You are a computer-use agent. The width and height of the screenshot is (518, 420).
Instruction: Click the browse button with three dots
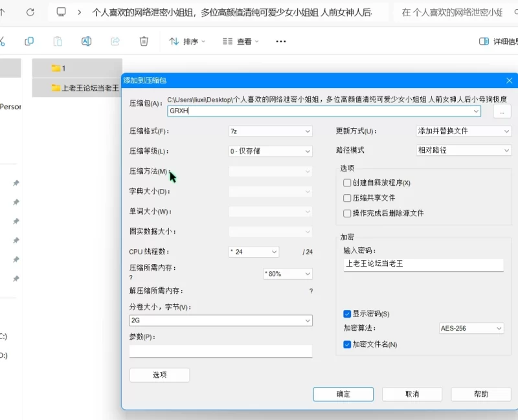(502, 111)
